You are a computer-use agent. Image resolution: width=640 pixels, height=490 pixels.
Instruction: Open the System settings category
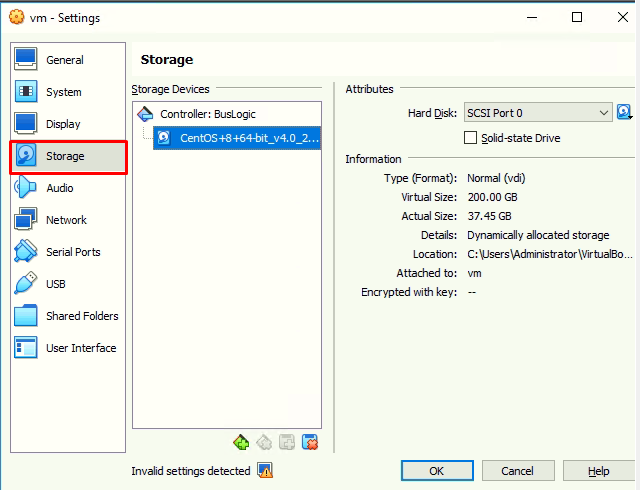tap(68, 91)
